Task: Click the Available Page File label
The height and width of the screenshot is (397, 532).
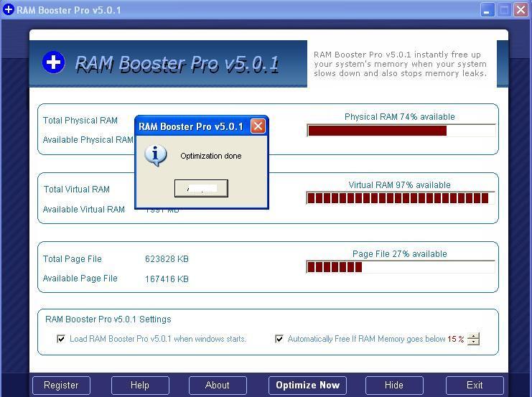Action: point(80,279)
